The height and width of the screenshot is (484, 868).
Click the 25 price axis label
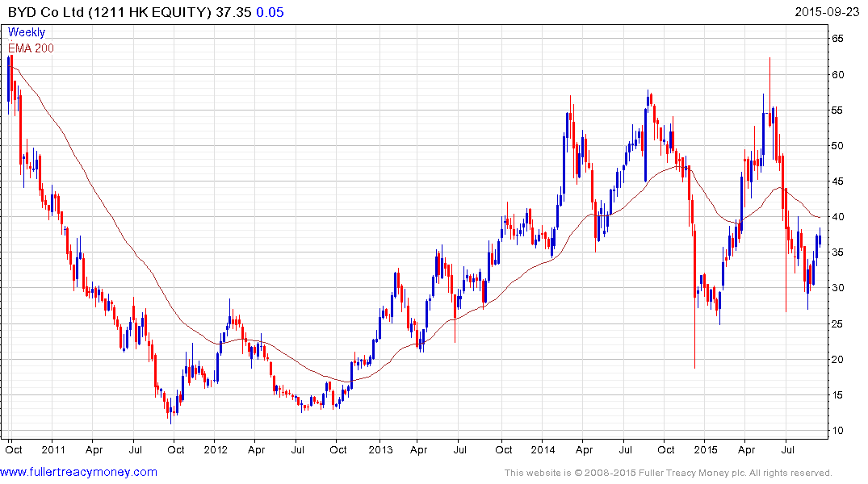(837, 324)
